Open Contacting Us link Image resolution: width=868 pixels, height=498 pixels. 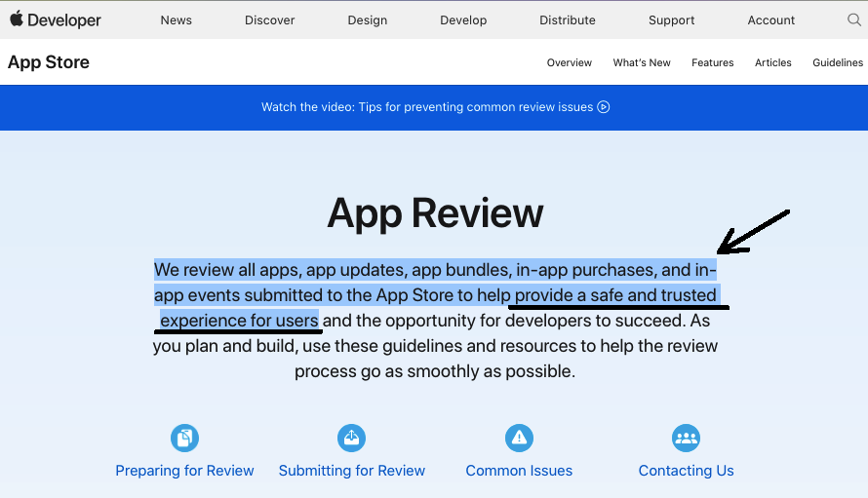pos(686,471)
